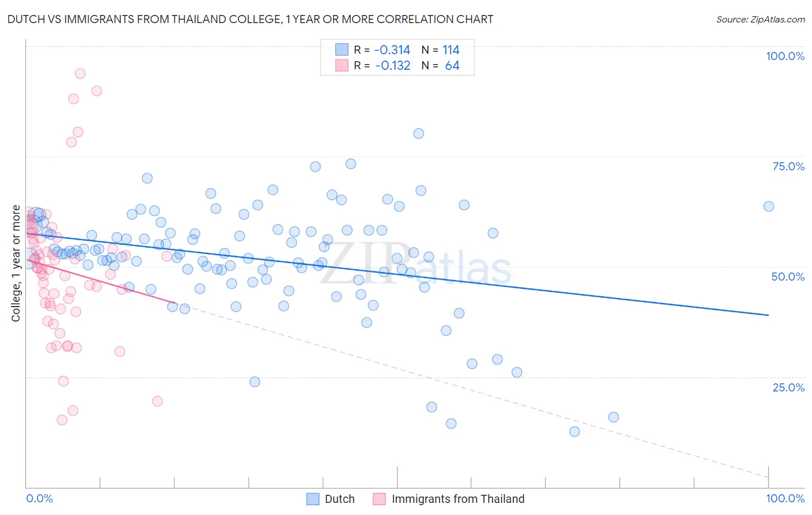
Task: Open the ZipAtlas.com source link
Action: [x=761, y=19]
